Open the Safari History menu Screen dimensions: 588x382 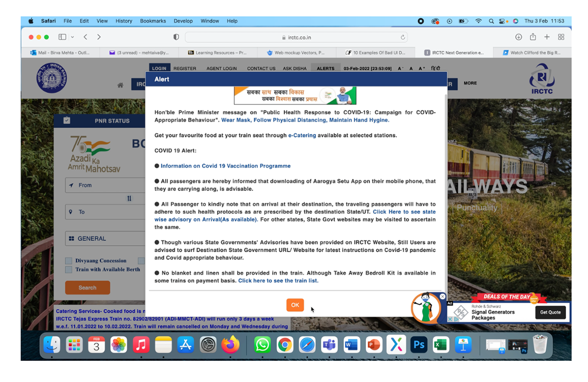(124, 21)
